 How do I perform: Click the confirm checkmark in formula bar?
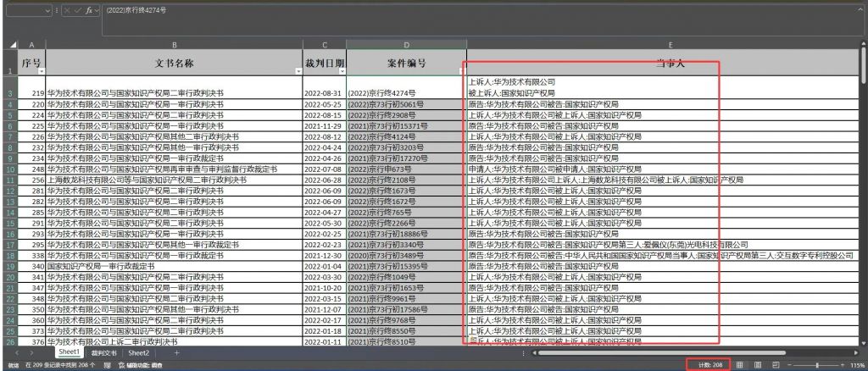coord(77,10)
